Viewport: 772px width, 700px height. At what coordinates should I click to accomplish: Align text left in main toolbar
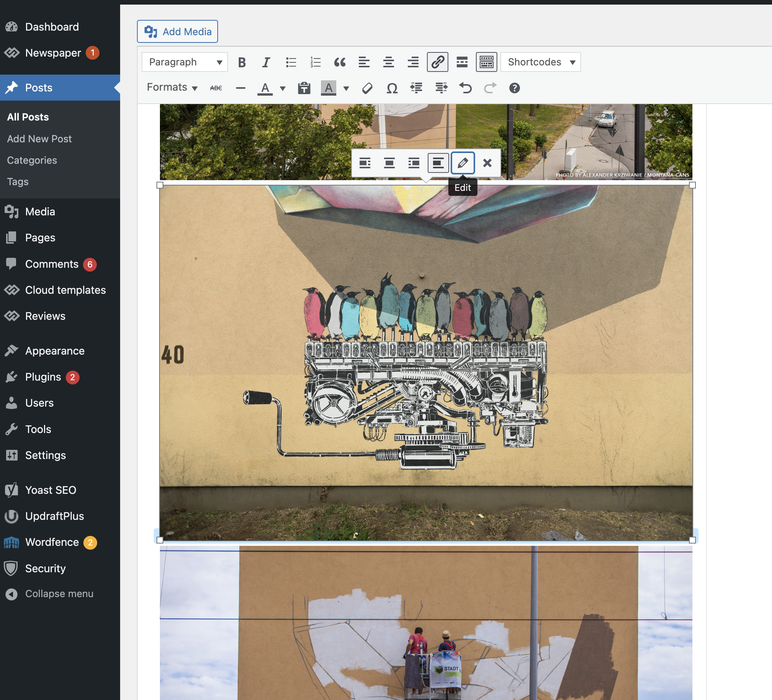[x=364, y=62]
